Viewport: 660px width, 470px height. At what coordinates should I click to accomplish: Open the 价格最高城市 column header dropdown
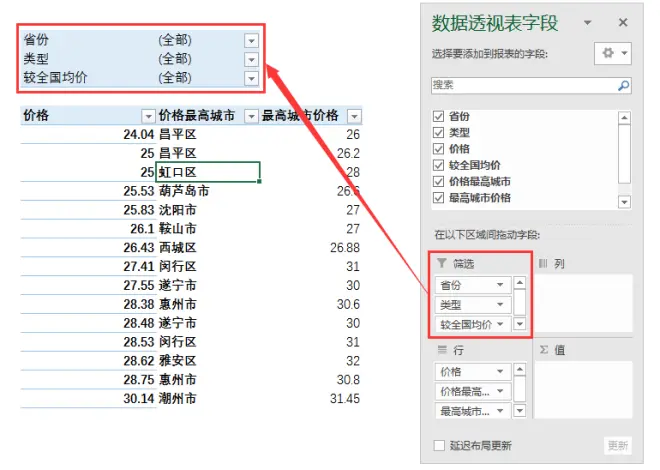coord(251,116)
